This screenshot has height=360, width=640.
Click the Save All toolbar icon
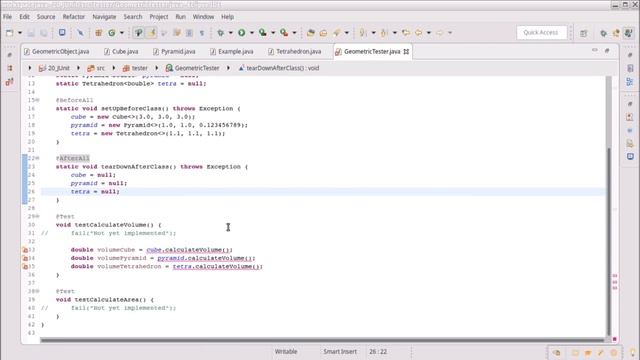point(43,33)
